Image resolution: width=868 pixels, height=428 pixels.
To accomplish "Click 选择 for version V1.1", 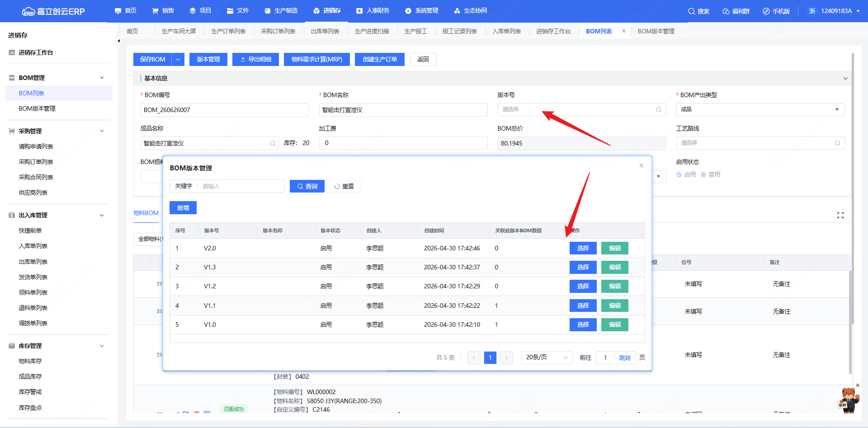I will click(583, 306).
